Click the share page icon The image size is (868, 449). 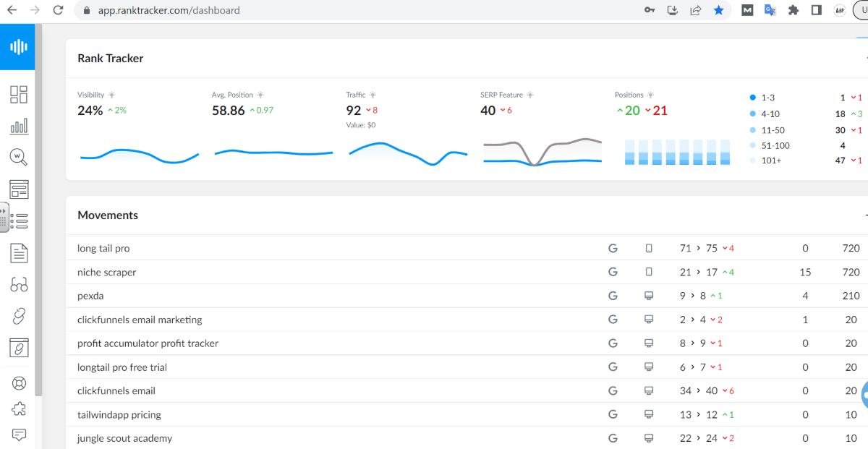pyautogui.click(x=696, y=10)
